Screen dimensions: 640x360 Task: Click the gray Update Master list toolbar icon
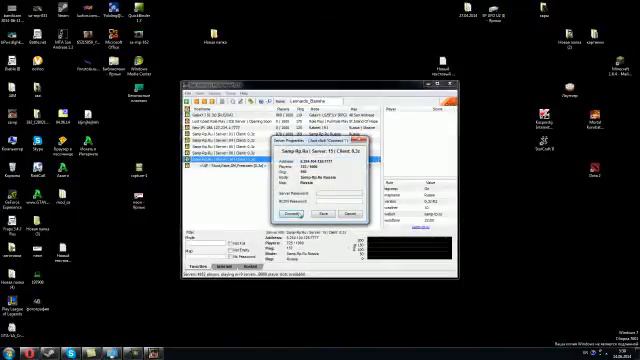pos(222,101)
